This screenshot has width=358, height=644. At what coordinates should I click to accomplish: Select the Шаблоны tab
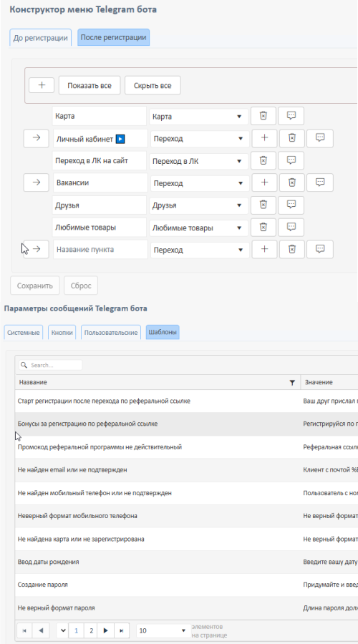(163, 332)
